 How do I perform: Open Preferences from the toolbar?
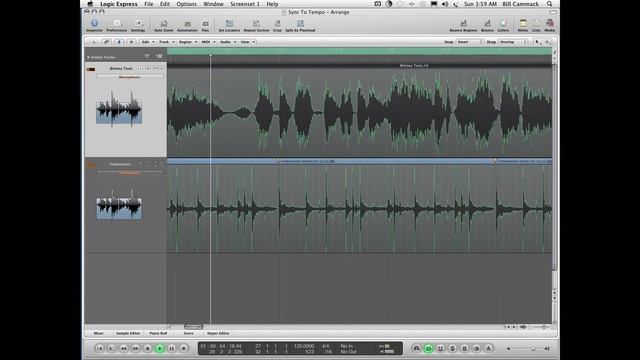117,25
